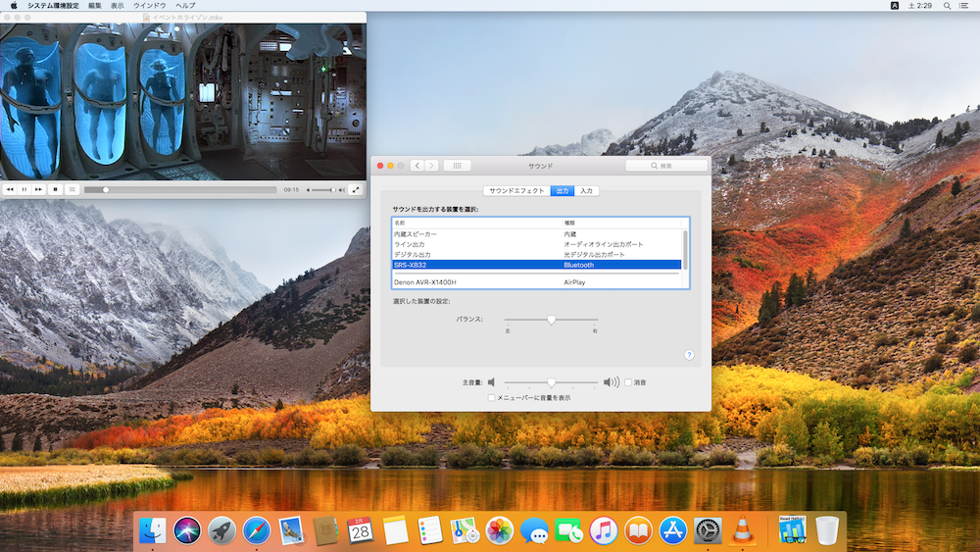Click the VLC rewind button
Image resolution: width=980 pixels, height=552 pixels.
click(x=10, y=189)
